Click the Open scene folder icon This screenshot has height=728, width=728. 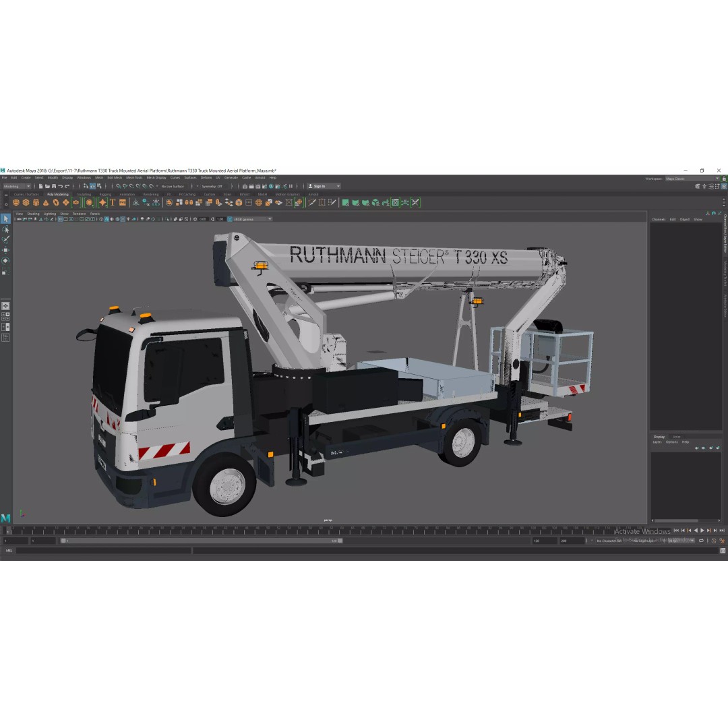point(47,186)
